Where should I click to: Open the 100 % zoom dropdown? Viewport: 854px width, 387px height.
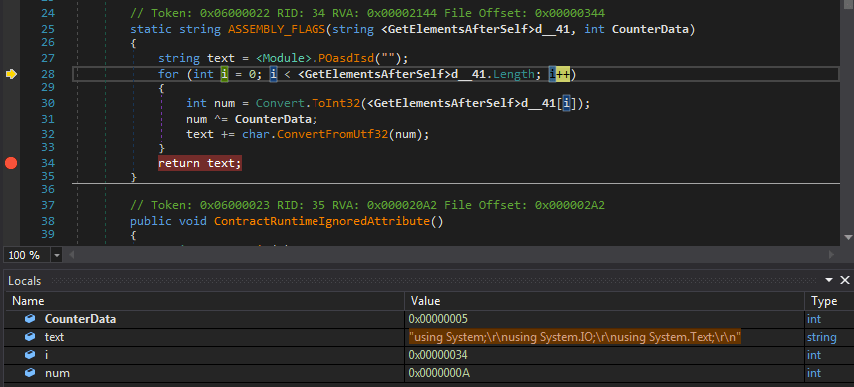57,255
